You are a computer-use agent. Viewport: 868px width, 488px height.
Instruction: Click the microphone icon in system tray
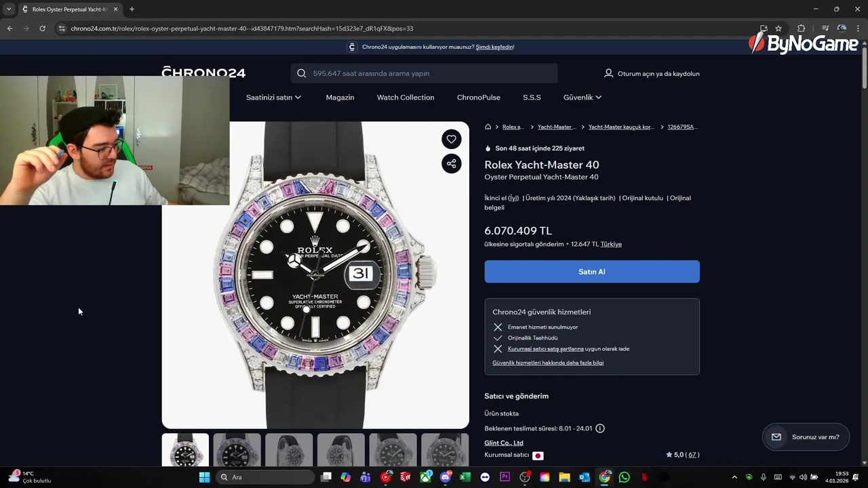pos(764,477)
